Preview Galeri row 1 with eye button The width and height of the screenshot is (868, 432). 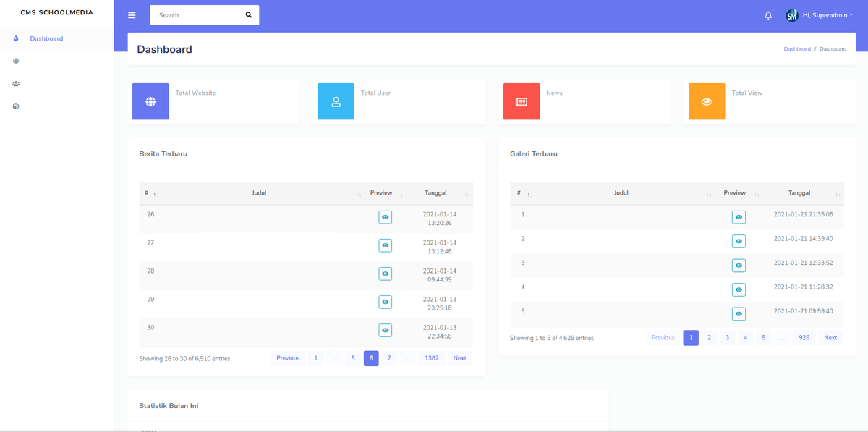[739, 217]
